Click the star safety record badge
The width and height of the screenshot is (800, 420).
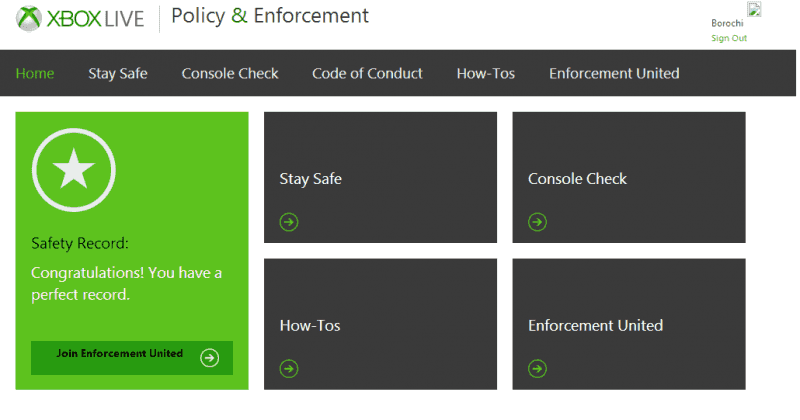(x=74, y=170)
